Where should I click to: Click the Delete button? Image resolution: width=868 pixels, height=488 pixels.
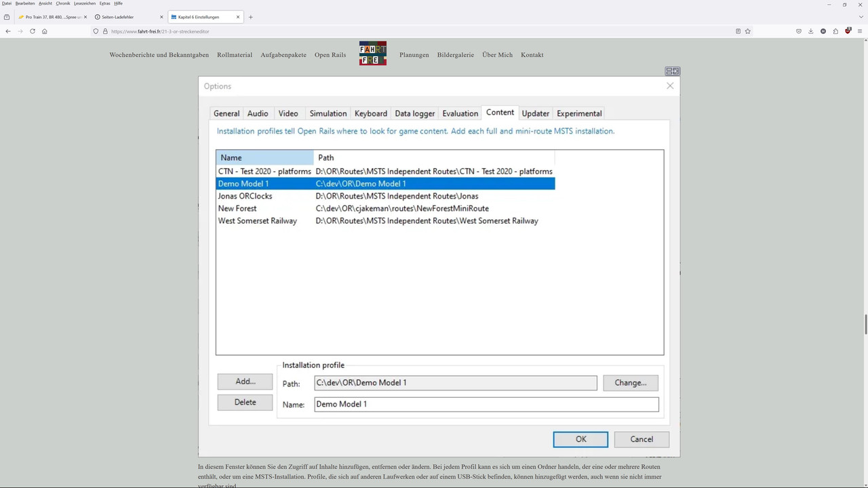(245, 402)
